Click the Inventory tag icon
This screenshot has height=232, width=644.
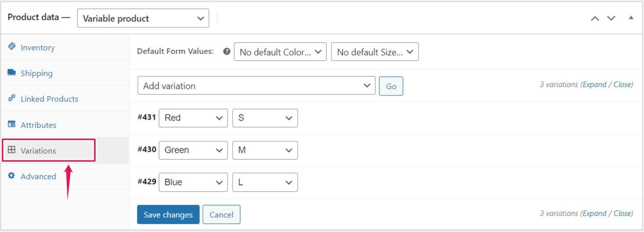[12, 46]
